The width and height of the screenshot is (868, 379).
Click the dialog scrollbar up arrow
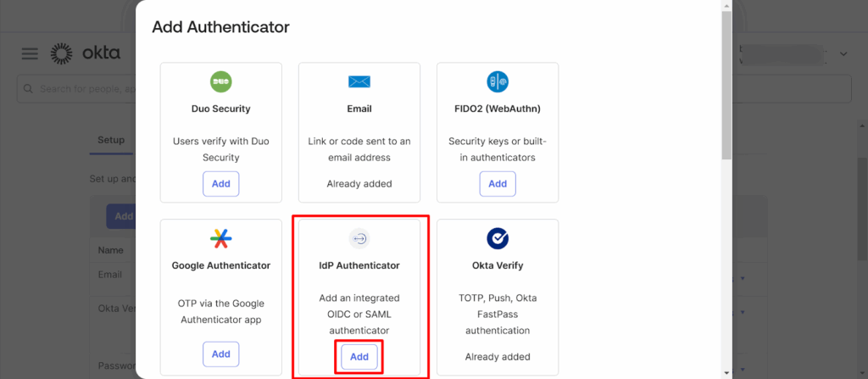(726, 6)
